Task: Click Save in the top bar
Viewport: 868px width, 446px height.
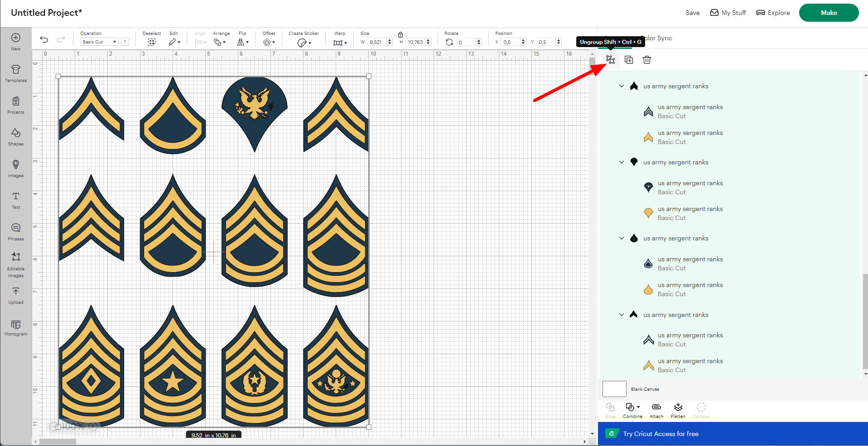Action: (x=692, y=13)
